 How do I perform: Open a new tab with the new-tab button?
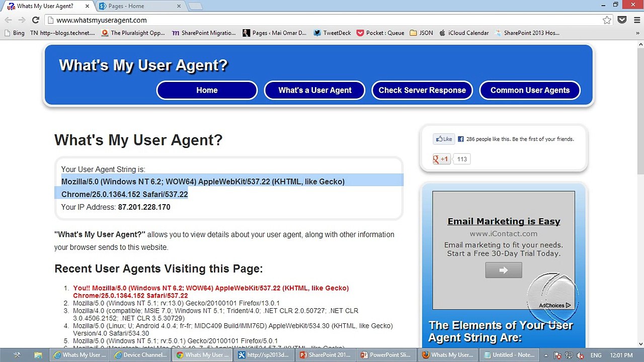[195, 7]
